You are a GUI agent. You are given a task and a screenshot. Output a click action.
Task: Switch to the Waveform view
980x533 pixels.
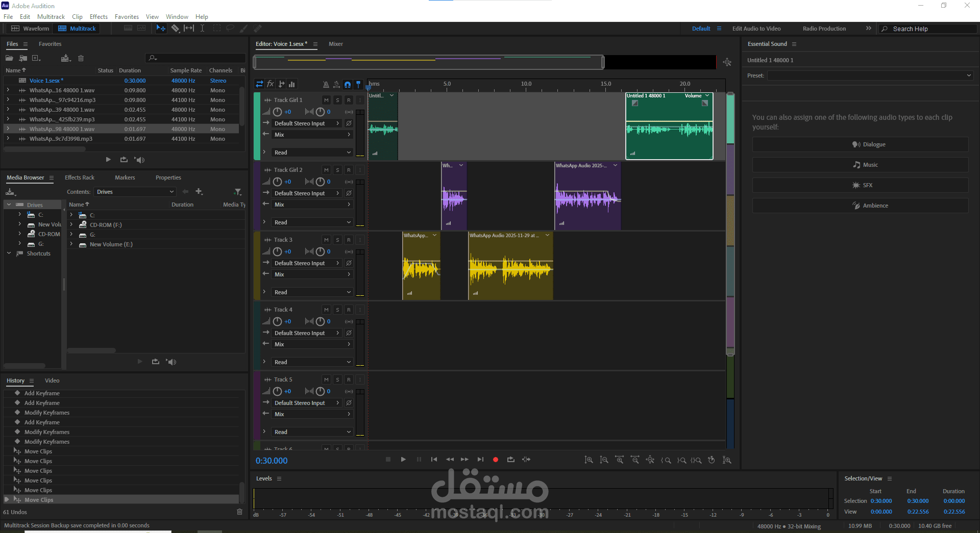(x=30, y=29)
